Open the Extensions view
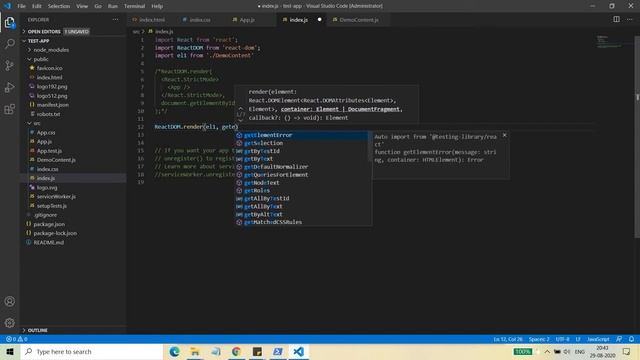This screenshot has height=360, width=640. [x=10, y=109]
